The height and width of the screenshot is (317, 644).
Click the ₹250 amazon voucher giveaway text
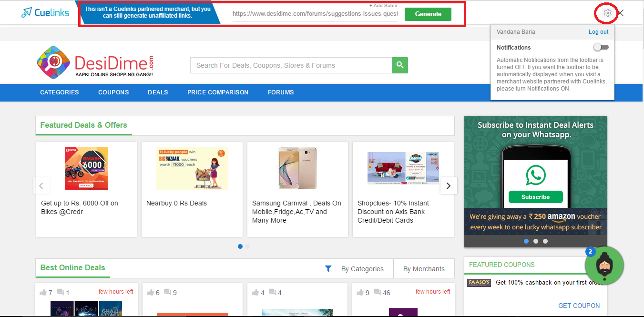click(x=536, y=222)
